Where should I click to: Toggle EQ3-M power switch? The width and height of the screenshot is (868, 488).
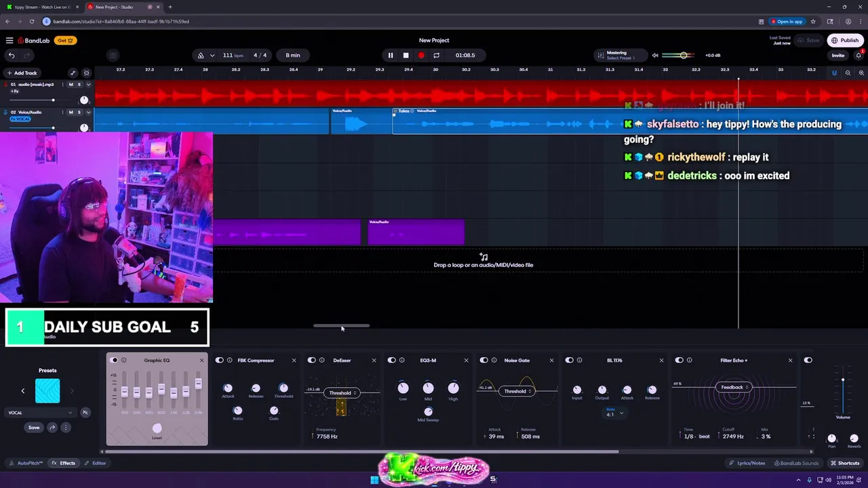point(392,361)
